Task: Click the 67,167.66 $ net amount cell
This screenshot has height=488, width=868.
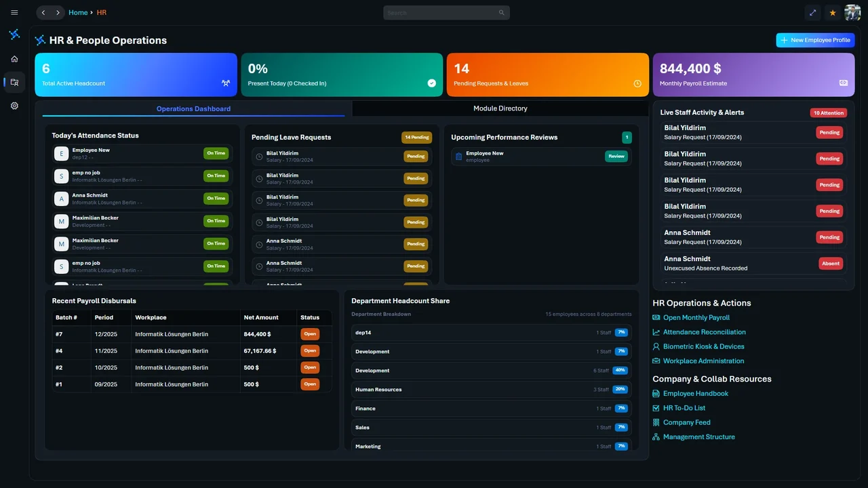Action: point(268,351)
